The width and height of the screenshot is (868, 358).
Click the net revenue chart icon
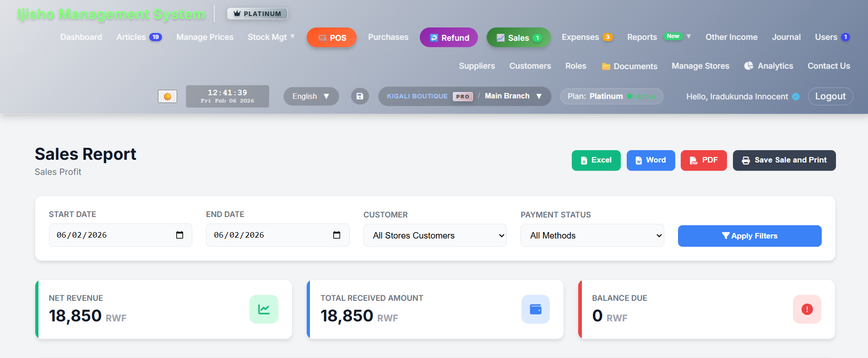(264, 309)
